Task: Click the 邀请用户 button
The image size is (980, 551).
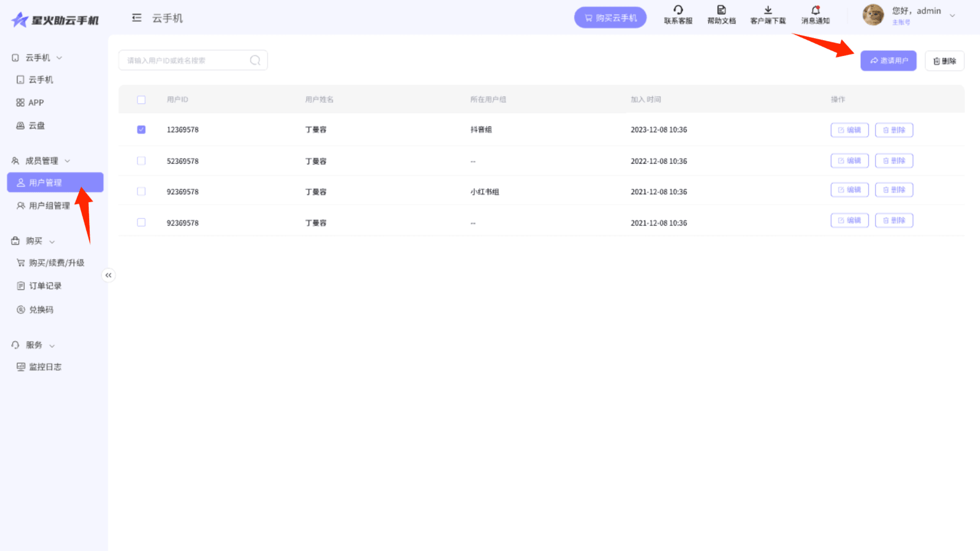Action: click(888, 61)
